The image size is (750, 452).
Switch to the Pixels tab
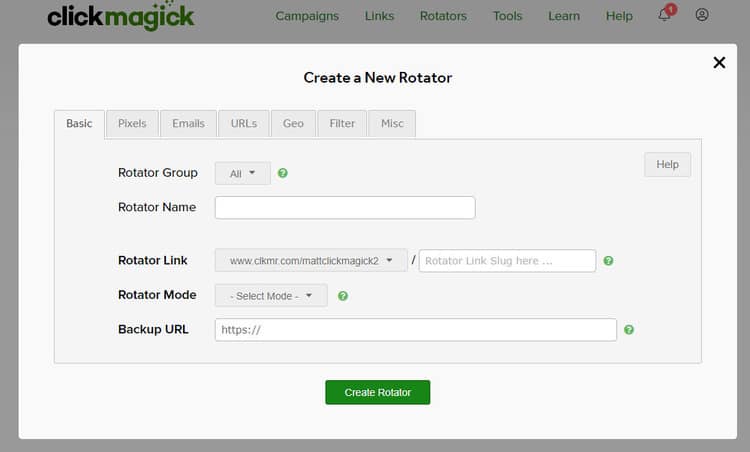click(132, 123)
